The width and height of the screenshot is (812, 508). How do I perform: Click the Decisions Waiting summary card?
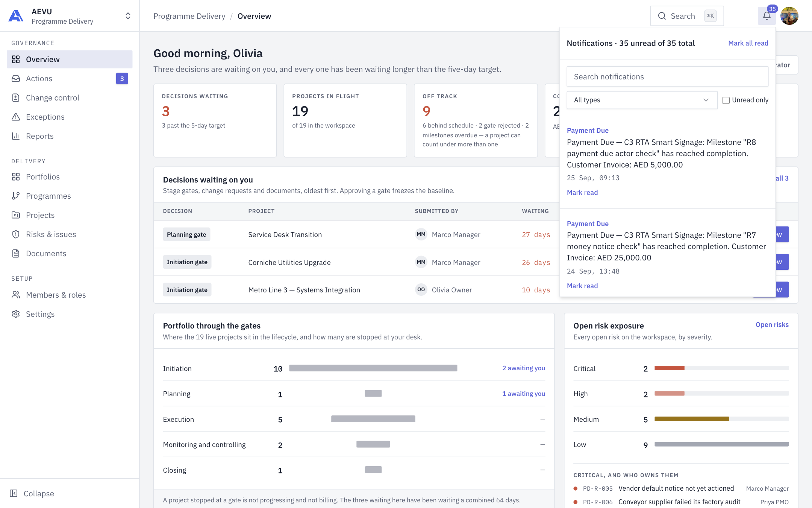215,120
